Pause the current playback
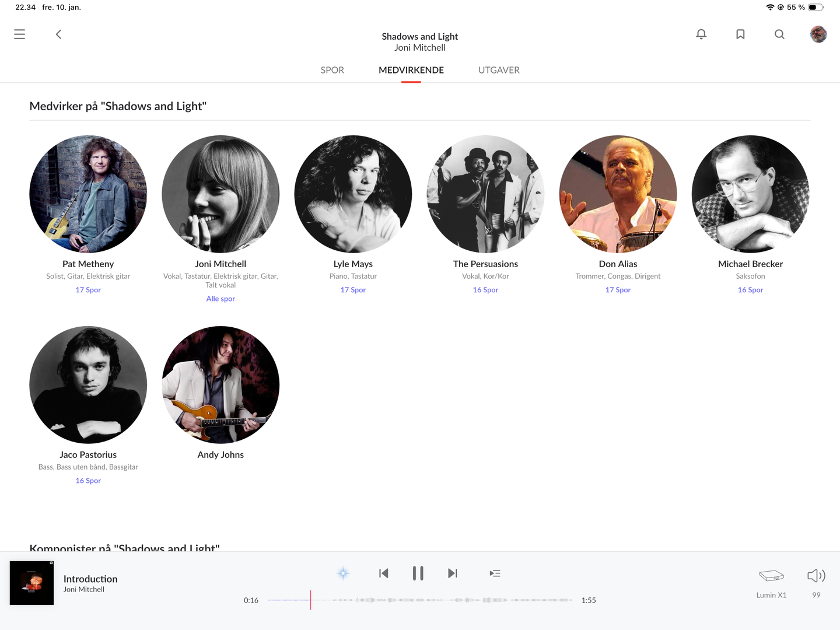 pyautogui.click(x=418, y=573)
